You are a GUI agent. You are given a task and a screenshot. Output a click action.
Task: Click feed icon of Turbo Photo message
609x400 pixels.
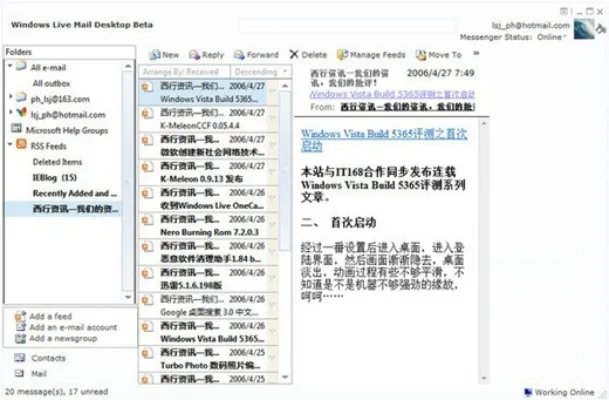[147, 353]
